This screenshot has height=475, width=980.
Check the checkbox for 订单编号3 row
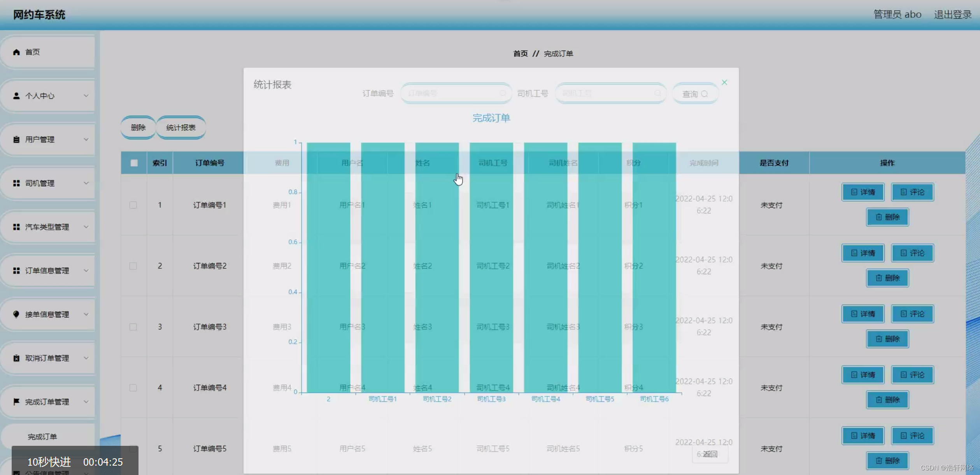click(x=133, y=327)
